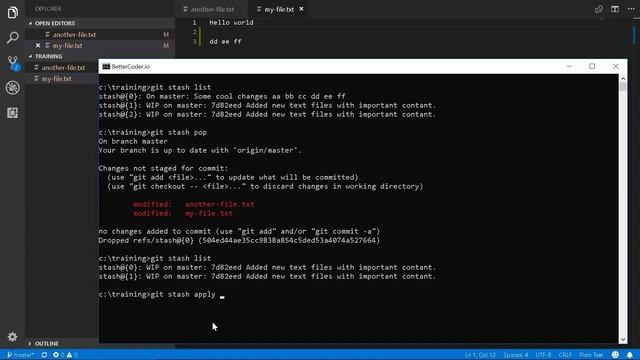Click the 'git stash pop' command text

pos(178,132)
